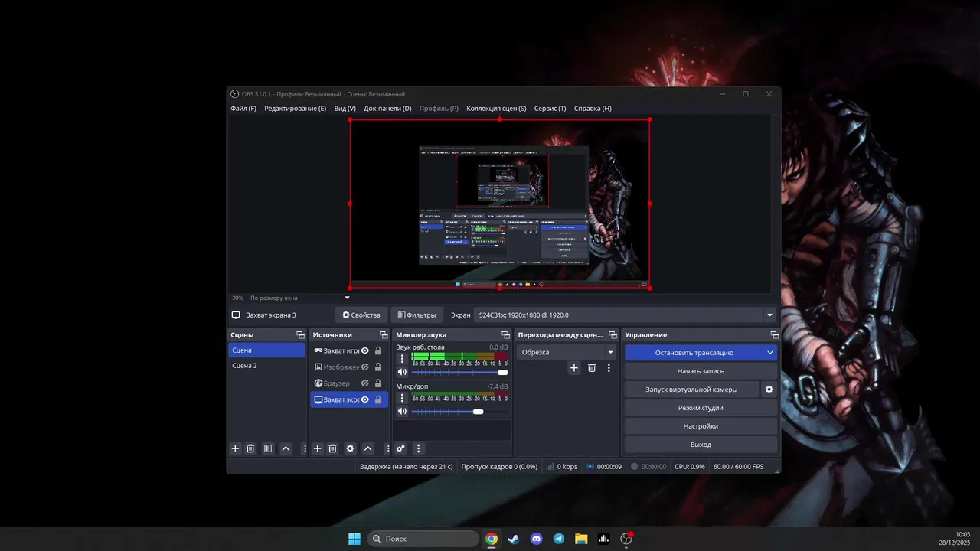This screenshot has height=551, width=980.
Task: Open source properties gear in Источники panel
Action: point(350,448)
